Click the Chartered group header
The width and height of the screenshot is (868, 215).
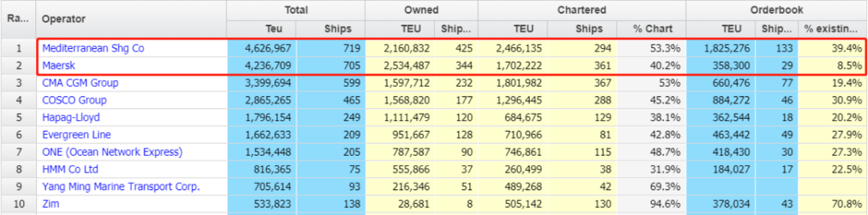point(581,10)
